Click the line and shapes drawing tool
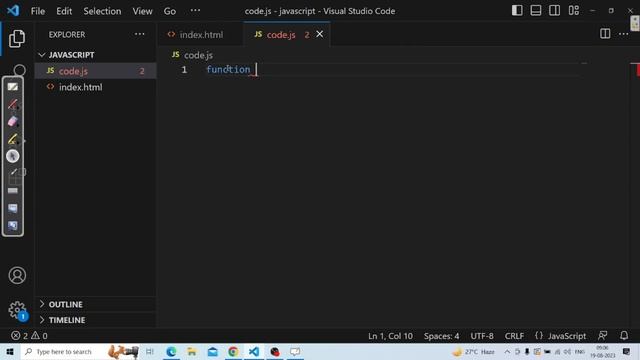Viewport: 640px width, 360px height. pyautogui.click(x=13, y=173)
